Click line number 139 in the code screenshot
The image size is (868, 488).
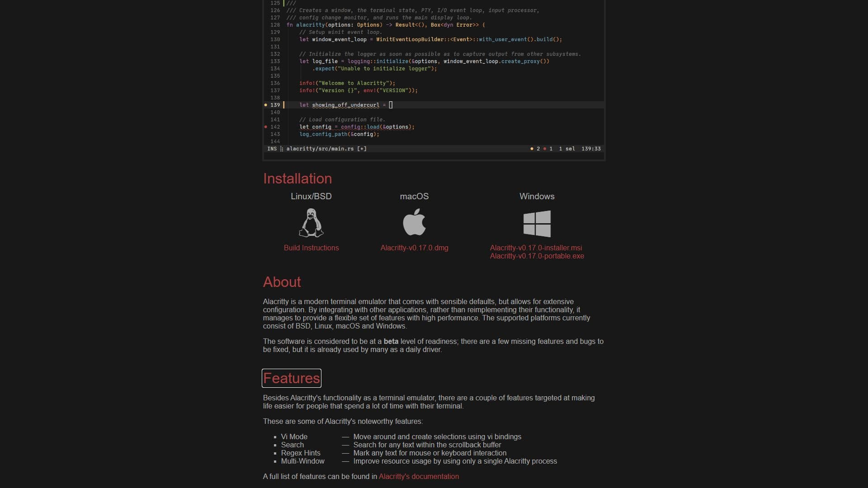(275, 105)
